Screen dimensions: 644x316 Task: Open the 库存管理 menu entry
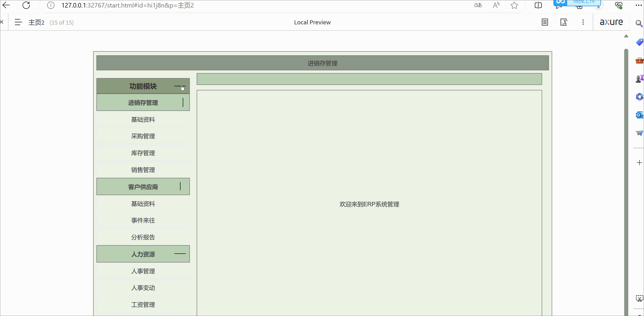(x=143, y=153)
